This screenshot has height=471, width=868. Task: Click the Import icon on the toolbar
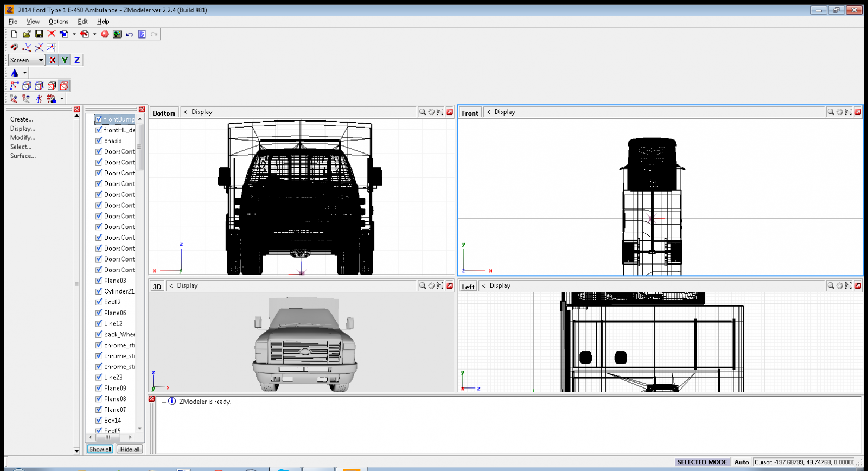point(64,34)
